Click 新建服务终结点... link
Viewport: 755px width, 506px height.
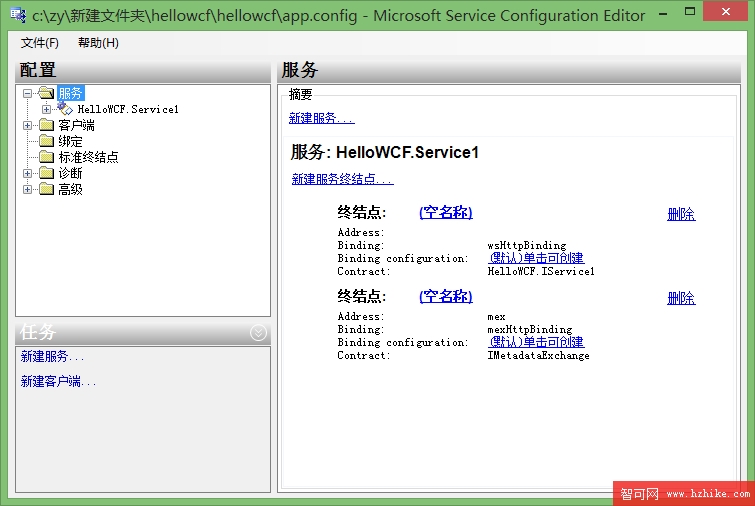(342, 179)
